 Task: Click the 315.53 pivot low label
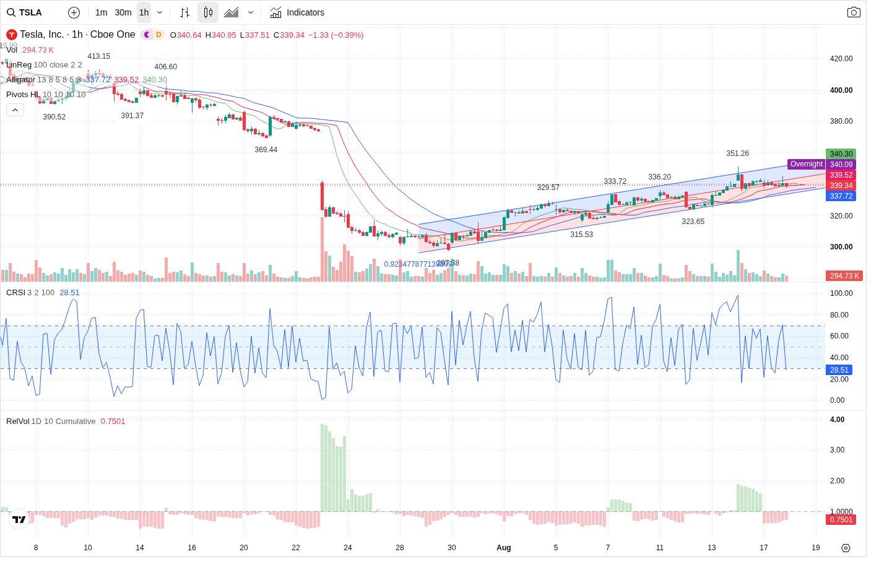tap(582, 235)
